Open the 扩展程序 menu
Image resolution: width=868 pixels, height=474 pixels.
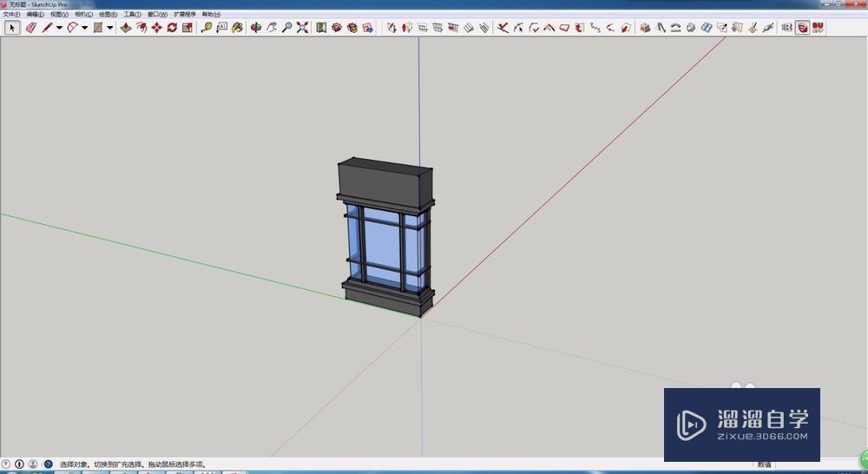pos(185,15)
